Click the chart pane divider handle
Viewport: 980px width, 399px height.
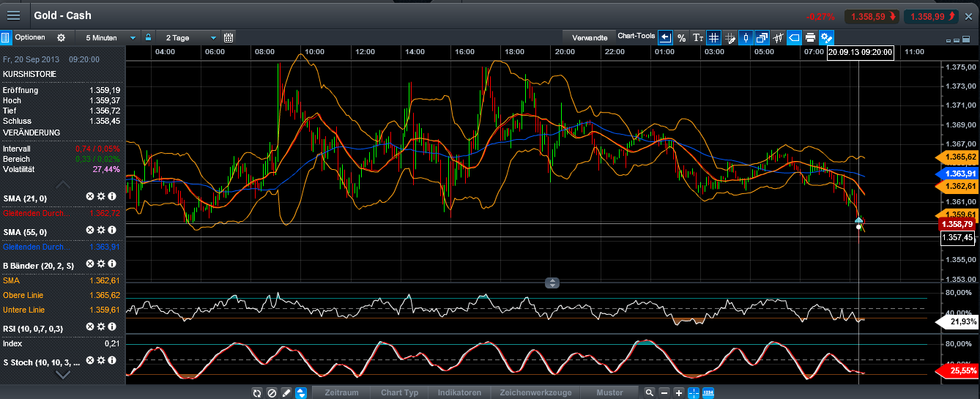pyautogui.click(x=552, y=283)
